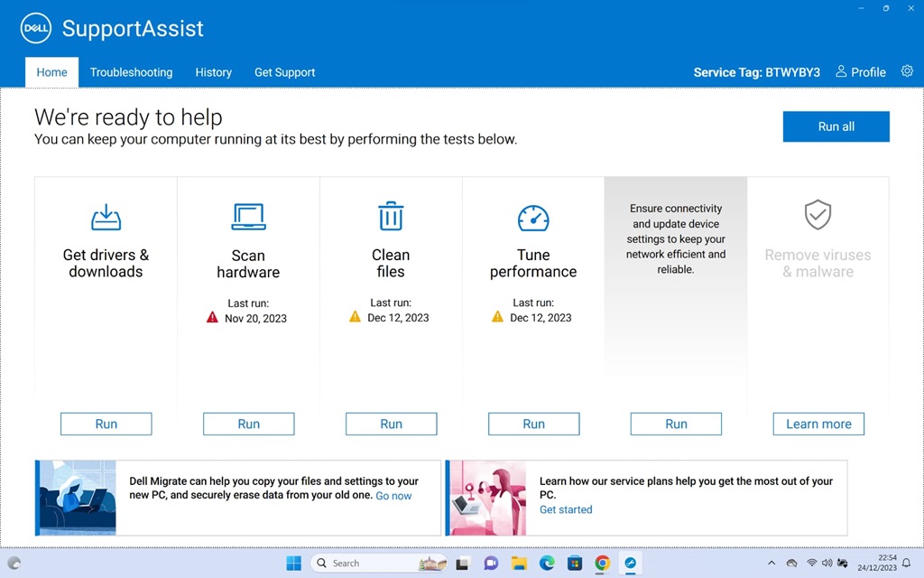This screenshot has width=924, height=578.
Task: Click the Remove viruses shield icon
Action: pyautogui.click(x=818, y=215)
